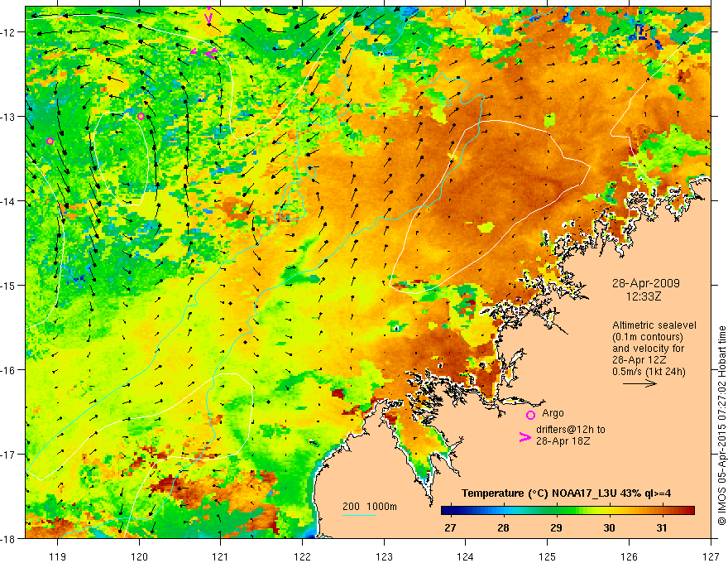Click the longitude axis label '120'
Viewport: 728px width, 563px height.
(x=139, y=556)
